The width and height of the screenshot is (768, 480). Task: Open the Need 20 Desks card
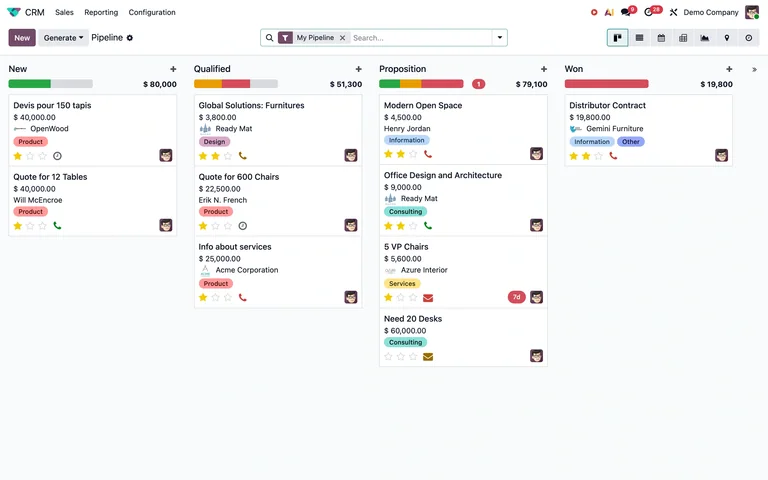pos(463,337)
